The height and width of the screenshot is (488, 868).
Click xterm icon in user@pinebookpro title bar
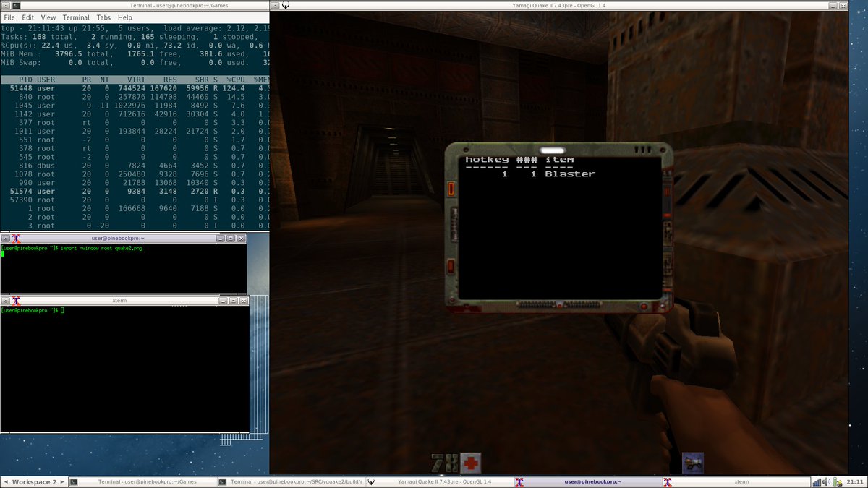(15, 238)
